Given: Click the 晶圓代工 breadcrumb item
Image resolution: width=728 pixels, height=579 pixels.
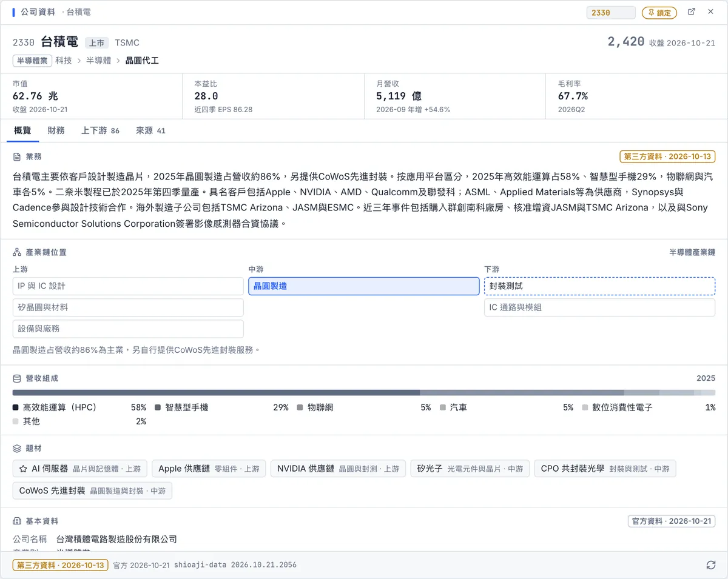Looking at the screenshot, I should 142,61.
